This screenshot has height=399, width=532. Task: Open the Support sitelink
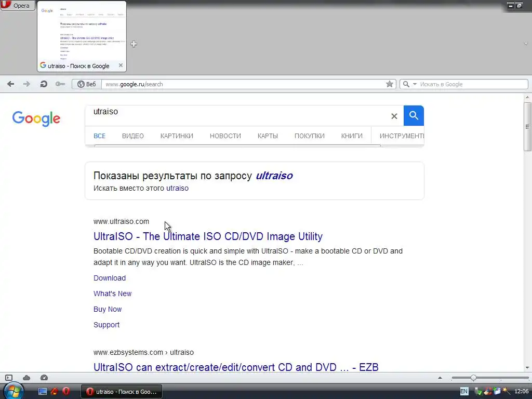[x=107, y=325]
